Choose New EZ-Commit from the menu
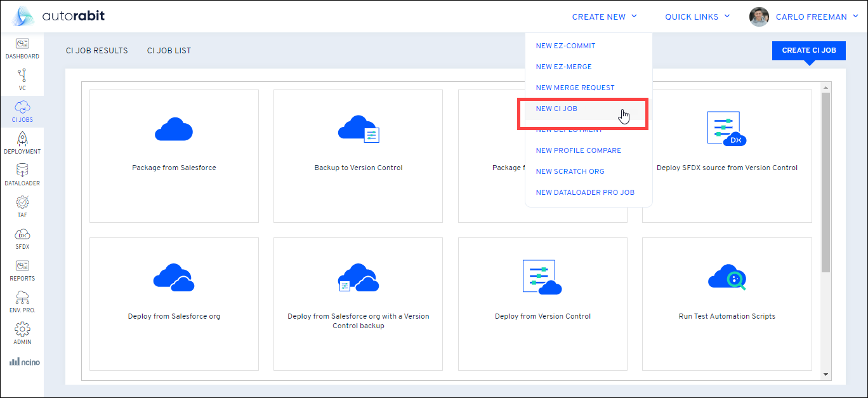868x398 pixels. (565, 46)
